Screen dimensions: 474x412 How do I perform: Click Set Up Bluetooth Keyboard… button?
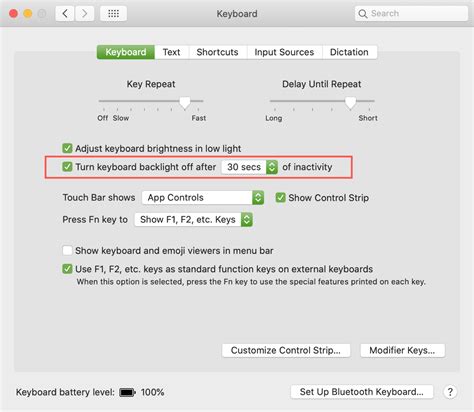pos(362,392)
